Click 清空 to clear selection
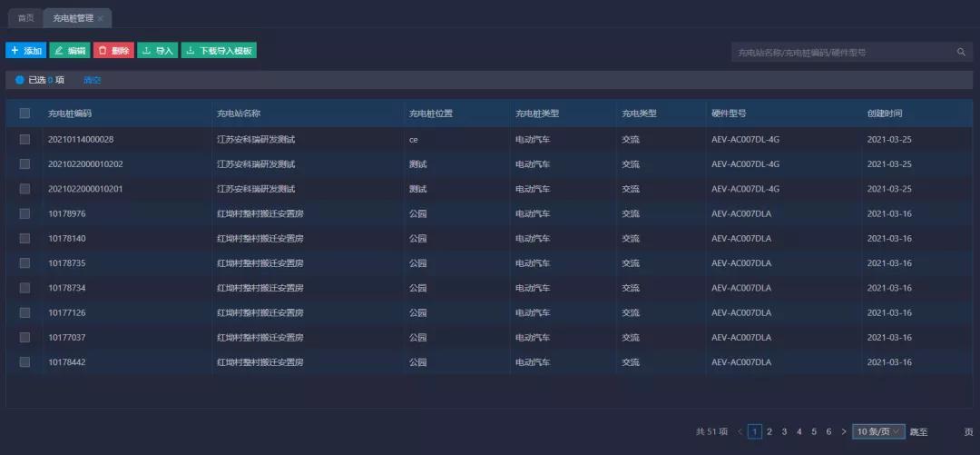Screen dimensions: 980x455 point(92,80)
